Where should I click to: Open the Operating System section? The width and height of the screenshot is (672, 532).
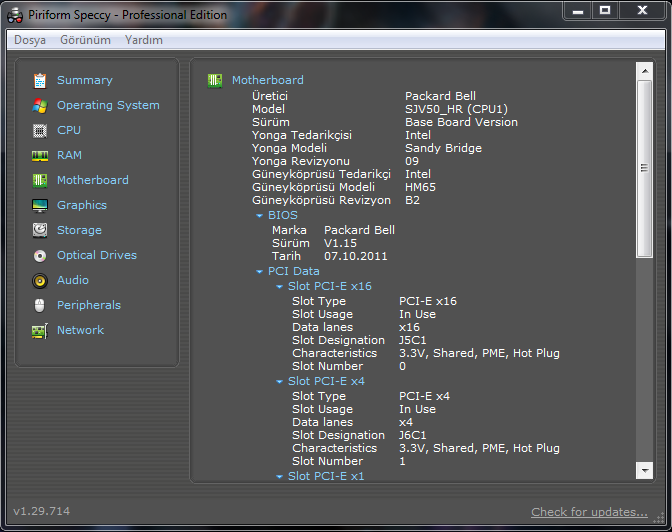pos(108,105)
